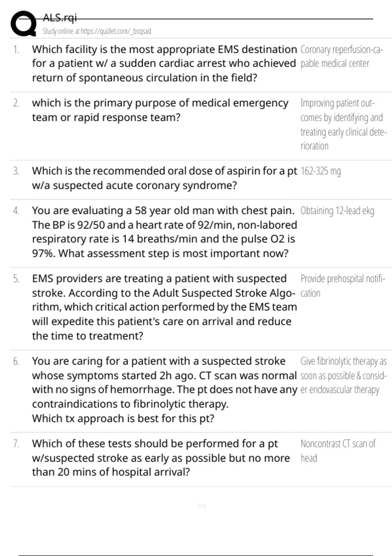Select question 2 about rapid response team purpose
The height and width of the screenshot is (556, 392).
160,110
